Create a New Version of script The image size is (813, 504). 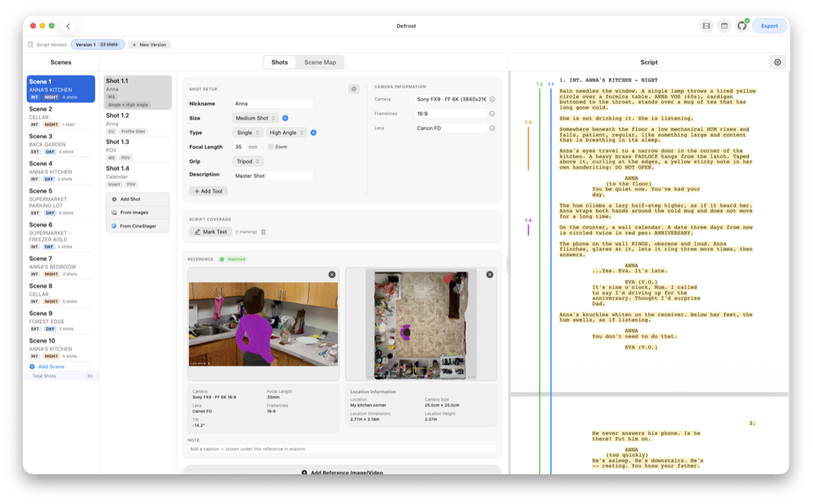(149, 45)
